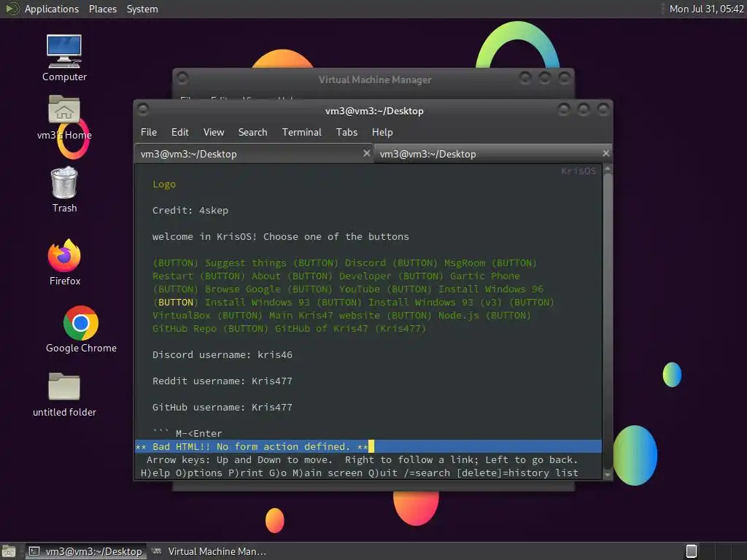Click the text 'Discord username: kris46'
This screenshot has width=747, height=560.
pyautogui.click(x=222, y=355)
